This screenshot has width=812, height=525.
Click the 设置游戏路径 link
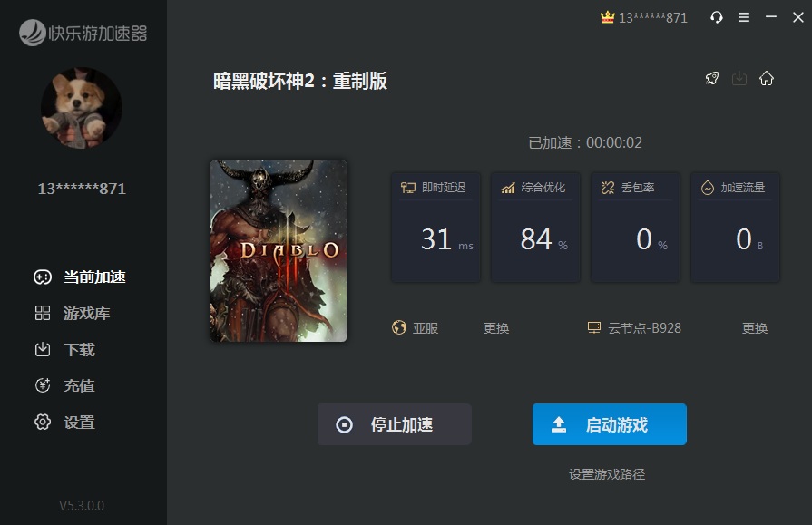click(607, 474)
